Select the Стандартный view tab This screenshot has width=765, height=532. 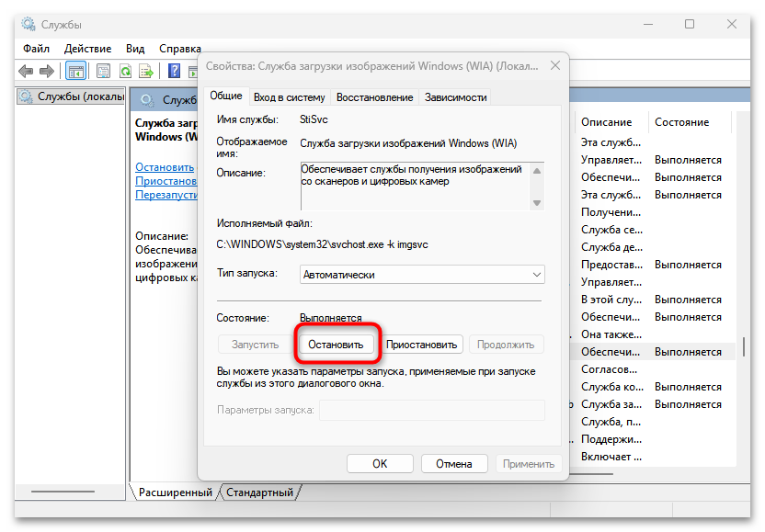coord(259,492)
